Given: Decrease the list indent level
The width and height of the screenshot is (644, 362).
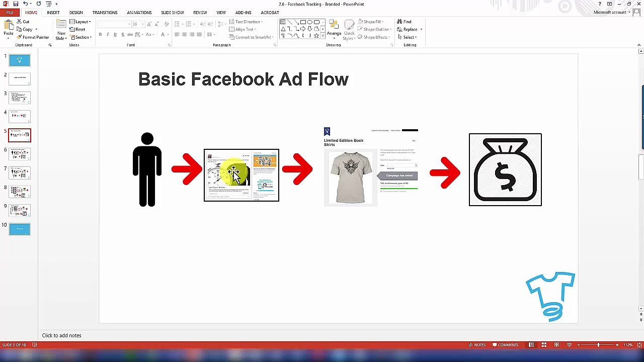Looking at the screenshot, I should pos(203,24).
